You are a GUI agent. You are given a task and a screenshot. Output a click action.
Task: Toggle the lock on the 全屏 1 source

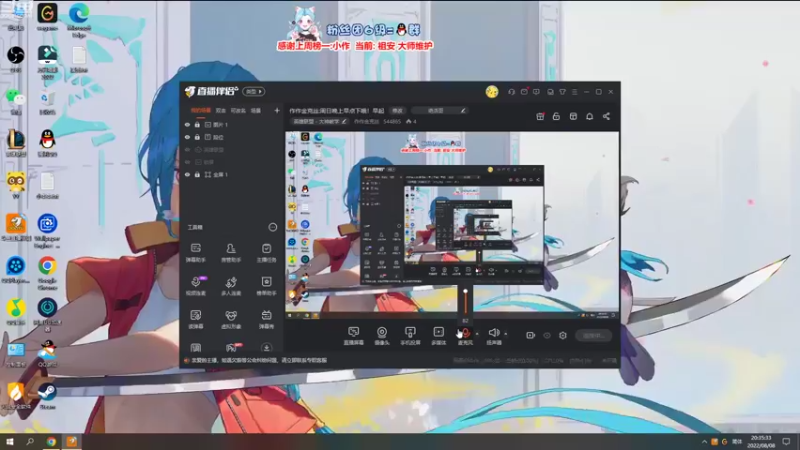tap(197, 174)
